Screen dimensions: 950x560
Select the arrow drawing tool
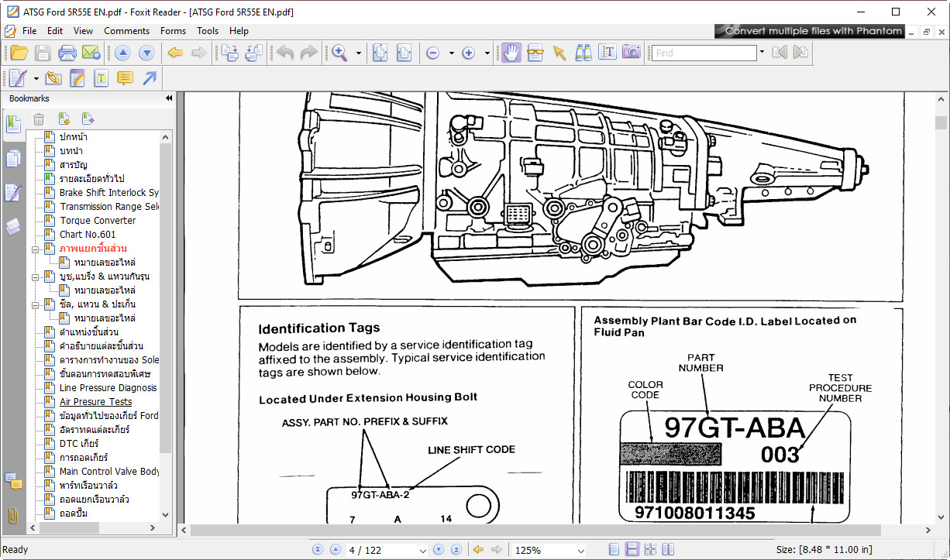tap(150, 78)
